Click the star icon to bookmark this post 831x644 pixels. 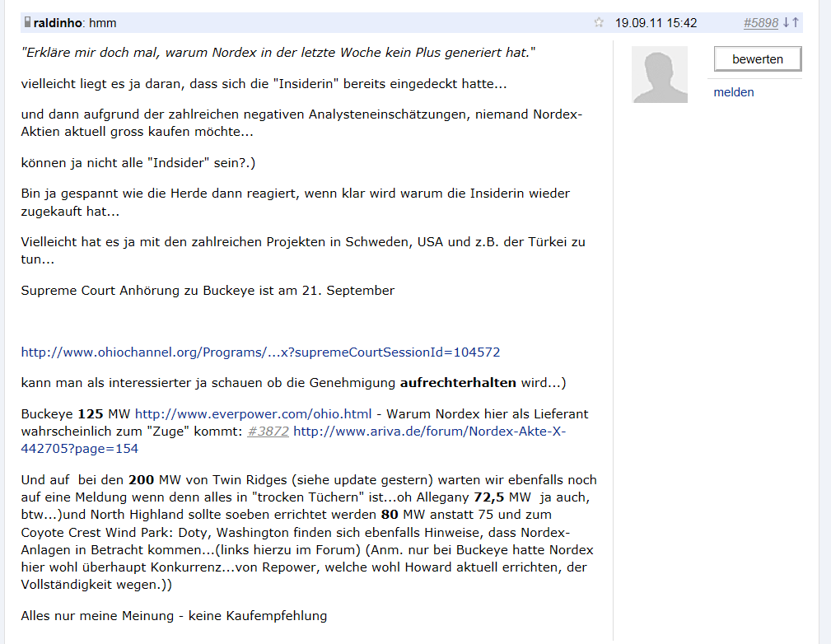(x=599, y=22)
